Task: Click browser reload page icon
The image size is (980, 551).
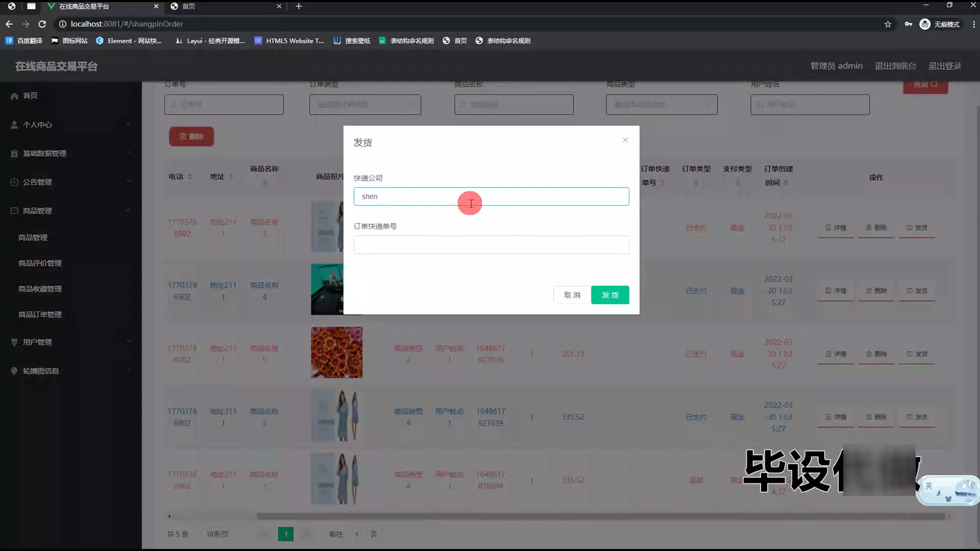Action: [42, 24]
